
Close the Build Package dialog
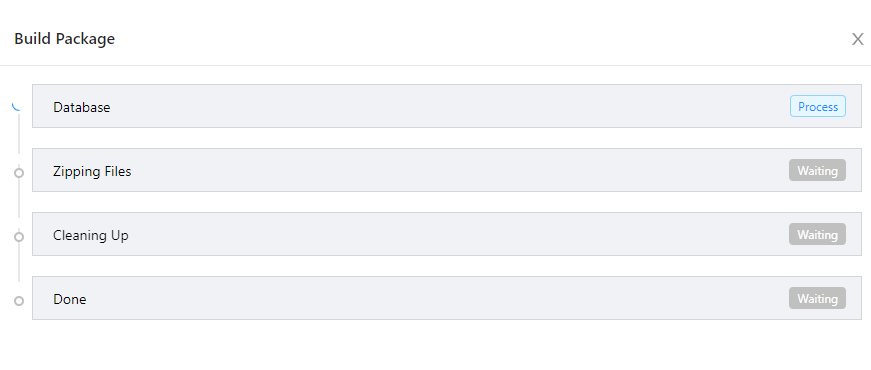pos(858,39)
